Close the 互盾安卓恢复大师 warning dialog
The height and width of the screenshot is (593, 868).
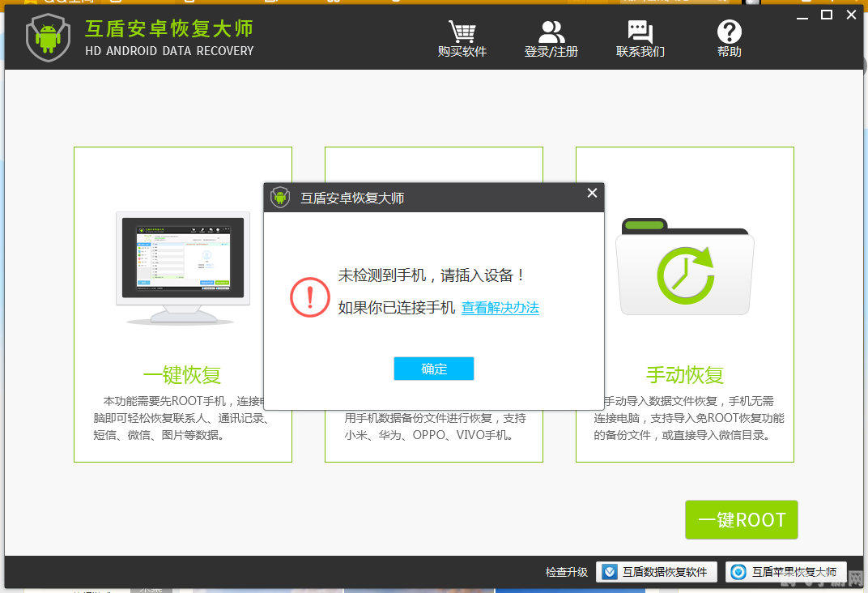(592, 193)
